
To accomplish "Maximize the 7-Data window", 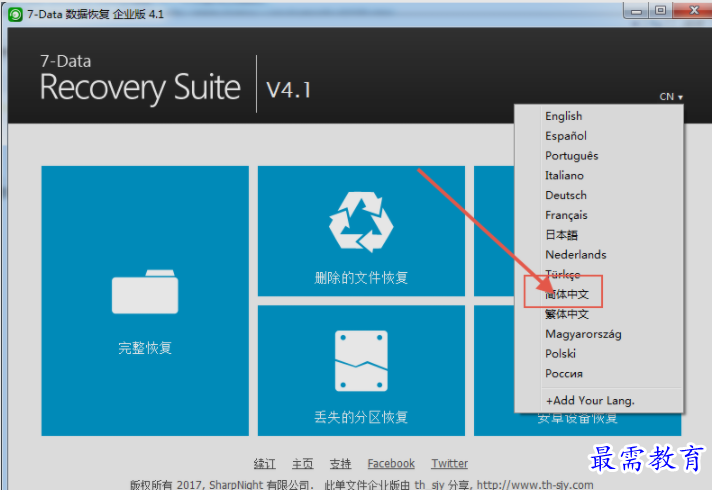I will tap(661, 10).
